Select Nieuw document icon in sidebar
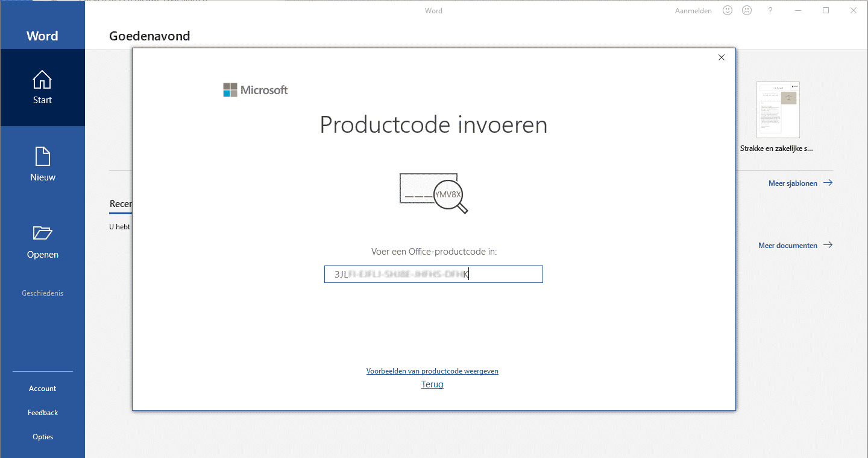This screenshot has width=868, height=458. [x=42, y=156]
